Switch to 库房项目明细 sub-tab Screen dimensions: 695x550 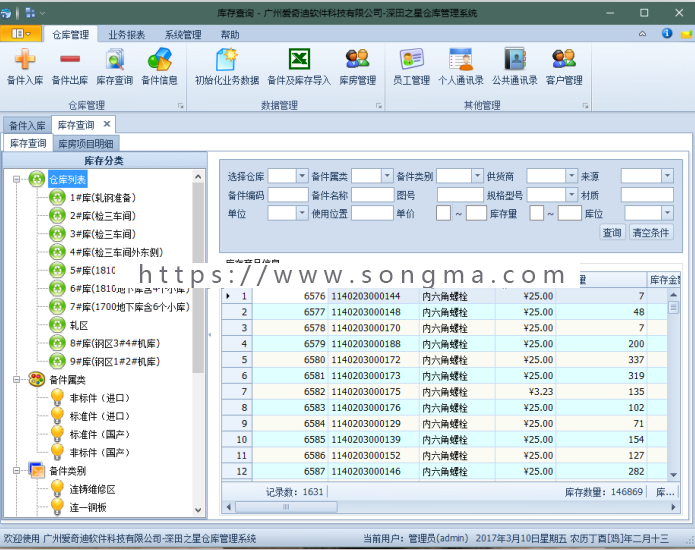click(x=86, y=144)
